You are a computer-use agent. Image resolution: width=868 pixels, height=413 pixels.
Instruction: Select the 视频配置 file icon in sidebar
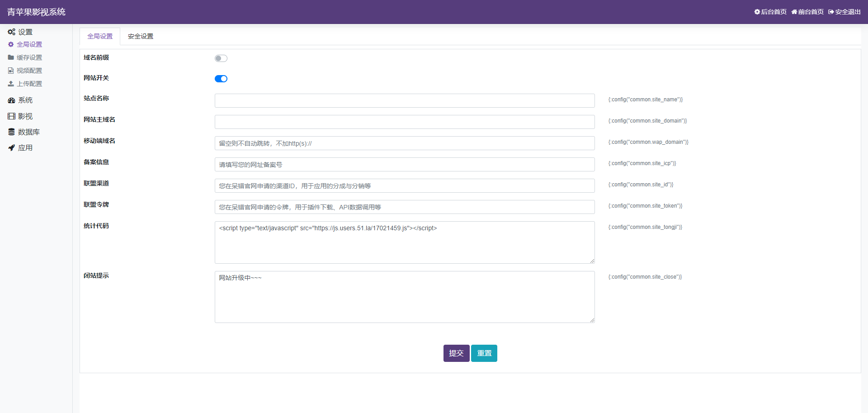11,71
